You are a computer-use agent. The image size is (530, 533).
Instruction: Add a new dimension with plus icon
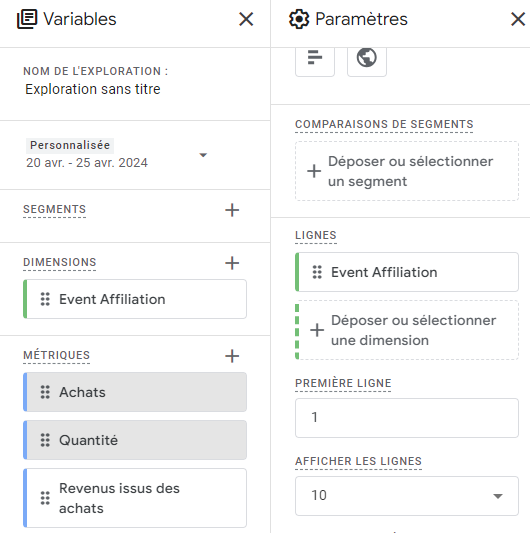pos(232,263)
